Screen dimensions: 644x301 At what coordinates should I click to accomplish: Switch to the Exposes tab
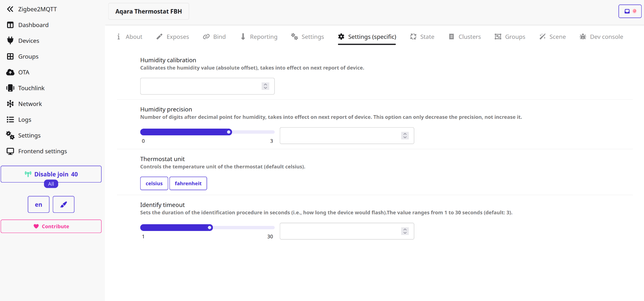click(x=173, y=37)
